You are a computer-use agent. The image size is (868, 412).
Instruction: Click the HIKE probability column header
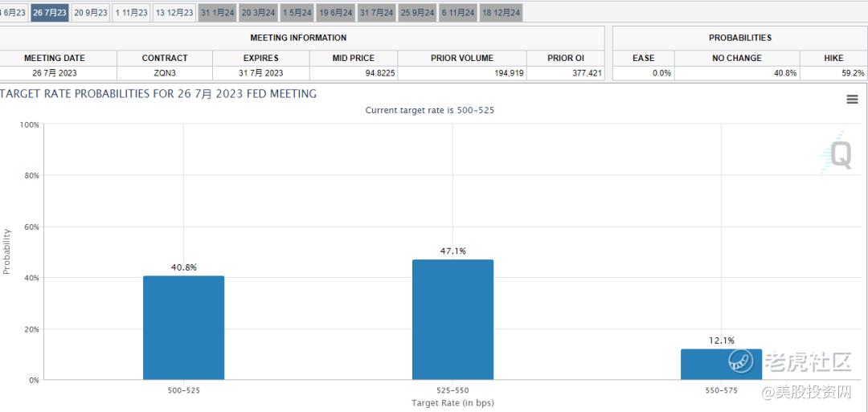[833, 58]
